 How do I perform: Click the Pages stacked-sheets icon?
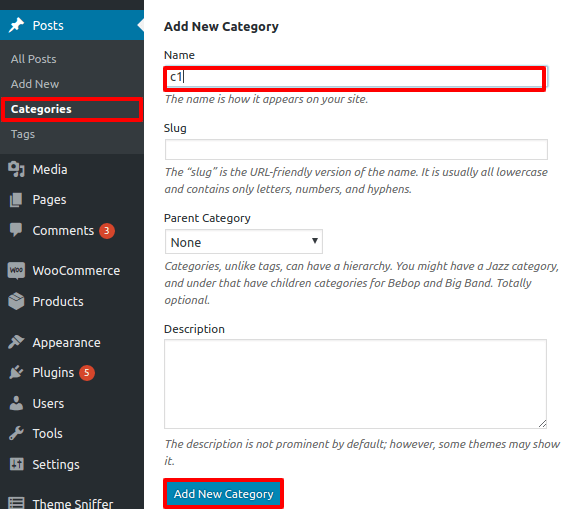[16, 200]
